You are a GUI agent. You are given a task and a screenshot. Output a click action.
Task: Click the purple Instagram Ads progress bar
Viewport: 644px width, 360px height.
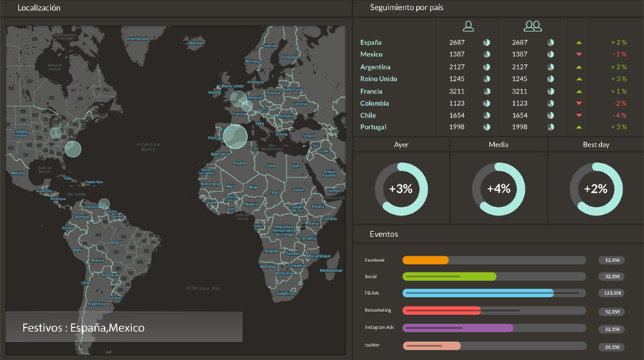tap(458, 328)
